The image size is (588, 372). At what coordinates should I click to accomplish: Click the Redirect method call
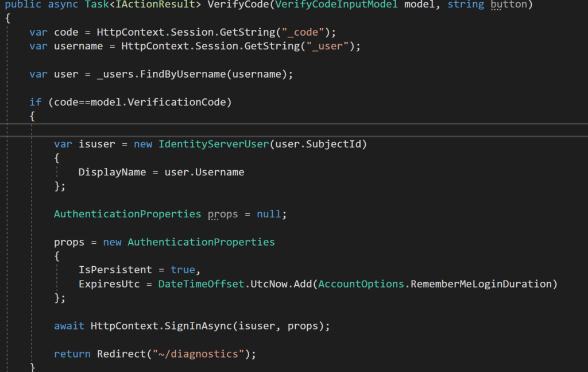click(x=122, y=354)
